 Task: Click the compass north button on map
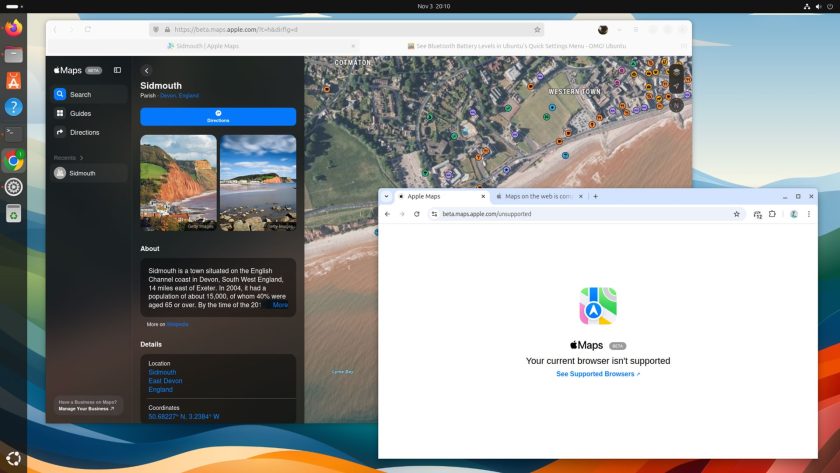(x=677, y=105)
